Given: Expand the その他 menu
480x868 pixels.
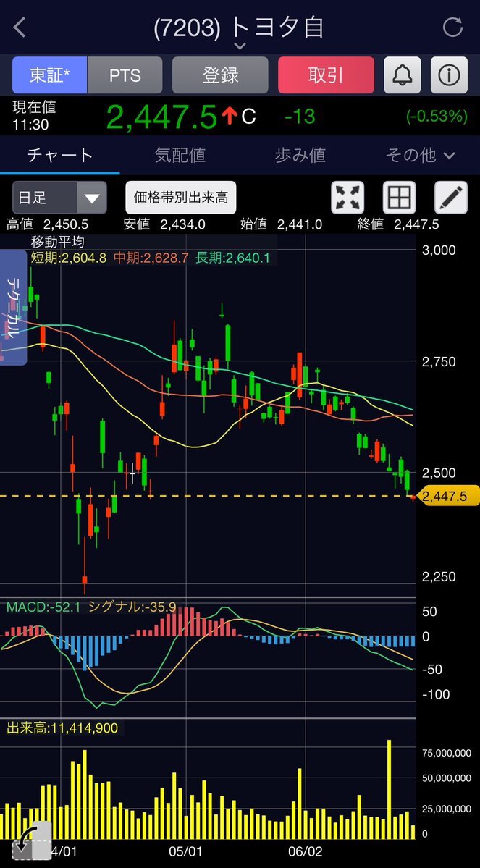Looking at the screenshot, I should click(x=420, y=156).
